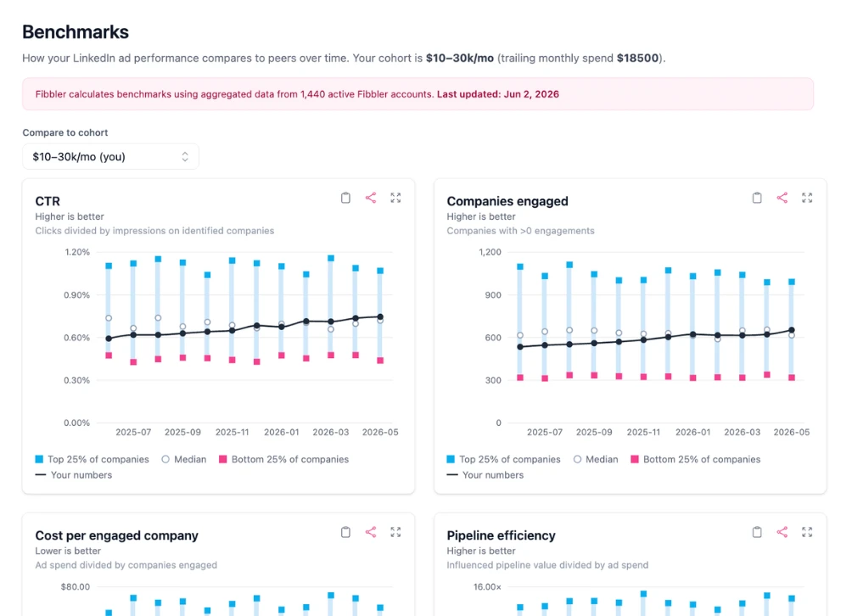Click Lower is better under Cost per engaged company
Image resolution: width=852 pixels, height=616 pixels.
point(68,551)
